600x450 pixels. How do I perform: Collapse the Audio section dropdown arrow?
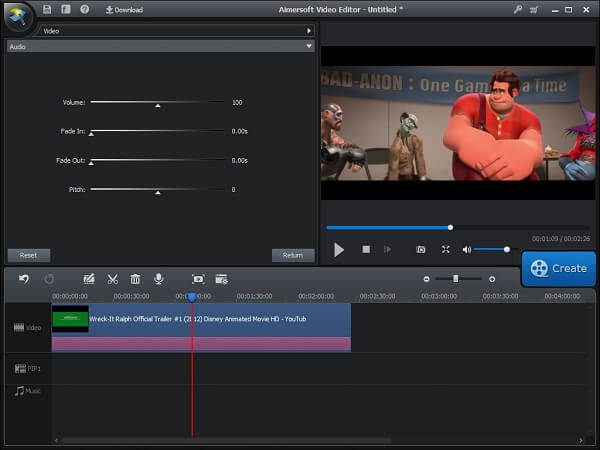point(308,46)
